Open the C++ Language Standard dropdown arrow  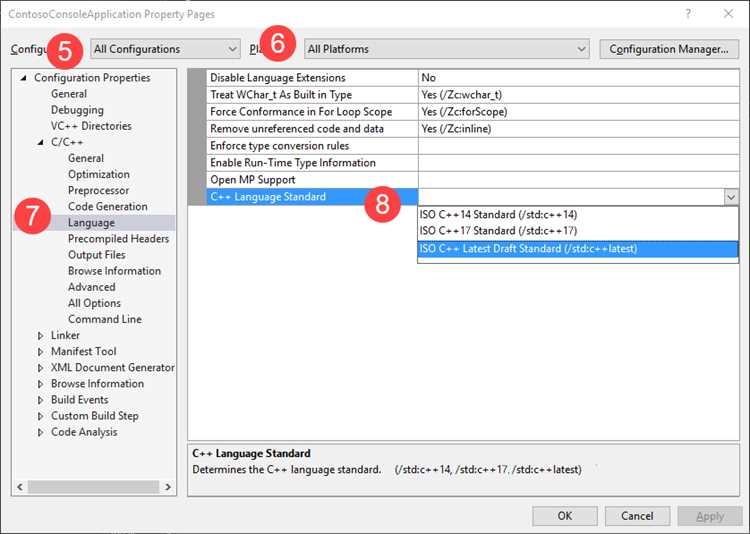[x=731, y=197]
